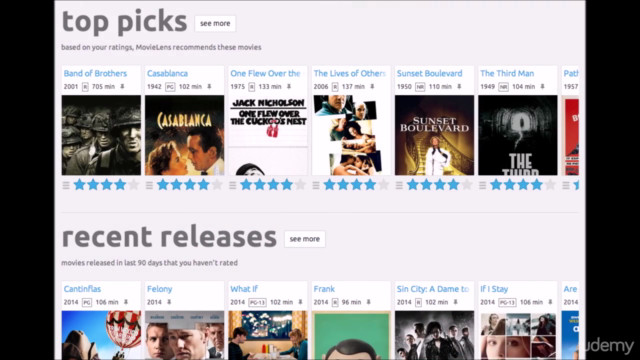The width and height of the screenshot is (640, 360).
Task: Open the menu icon below The Lives of Others
Action: click(x=316, y=185)
